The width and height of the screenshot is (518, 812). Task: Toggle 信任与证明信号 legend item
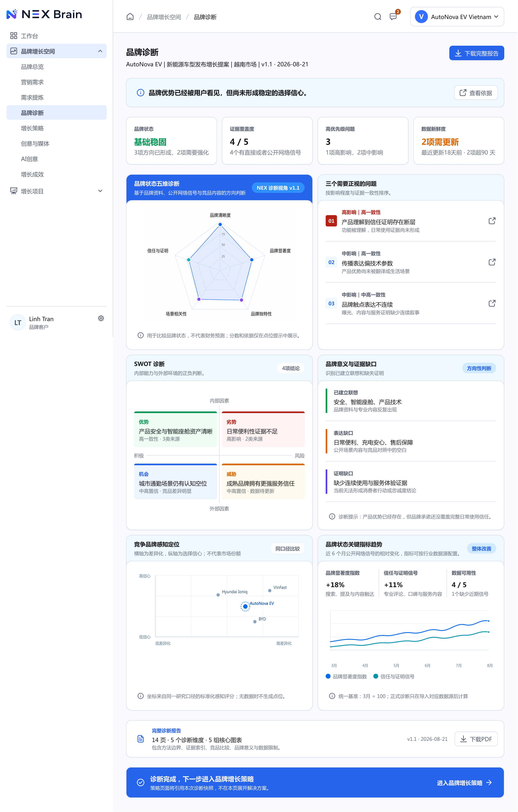pos(394,676)
